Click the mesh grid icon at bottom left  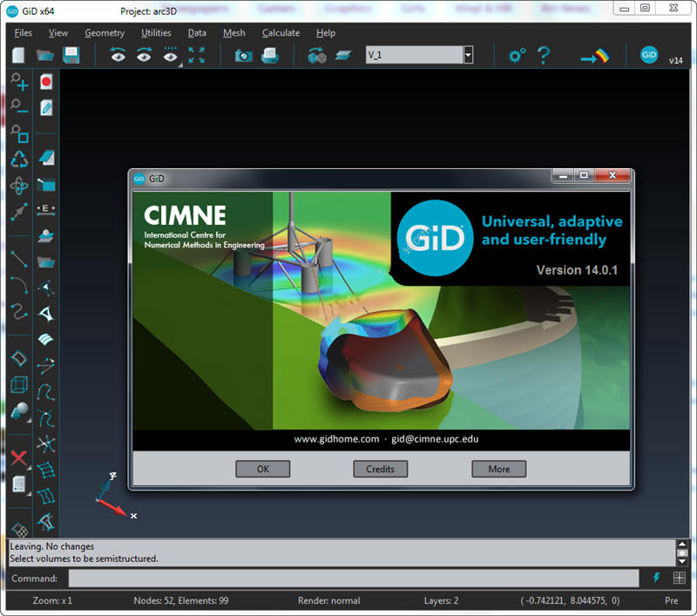tap(19, 530)
